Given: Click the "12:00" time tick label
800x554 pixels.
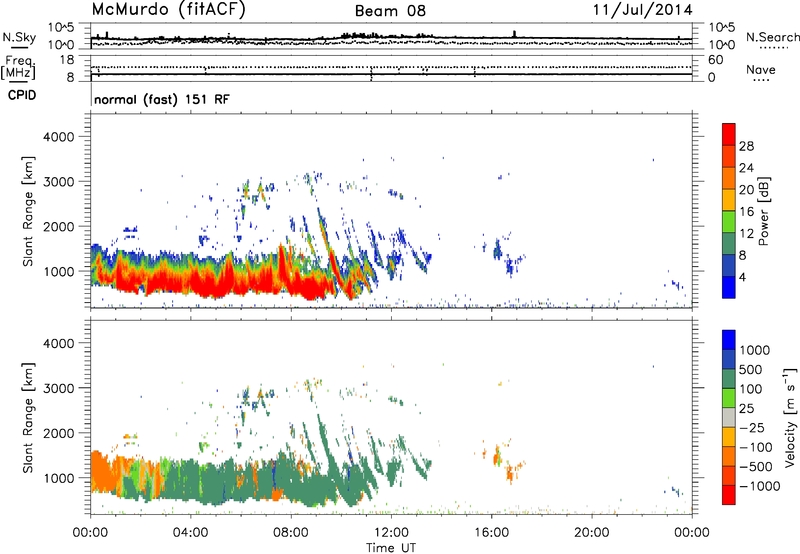Looking at the screenshot, I should pos(391,533).
